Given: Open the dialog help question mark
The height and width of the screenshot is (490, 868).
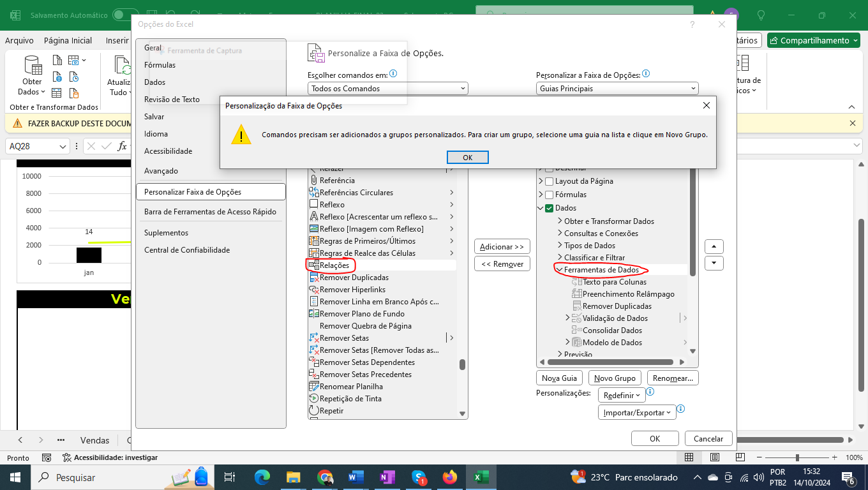Looking at the screenshot, I should click(692, 24).
